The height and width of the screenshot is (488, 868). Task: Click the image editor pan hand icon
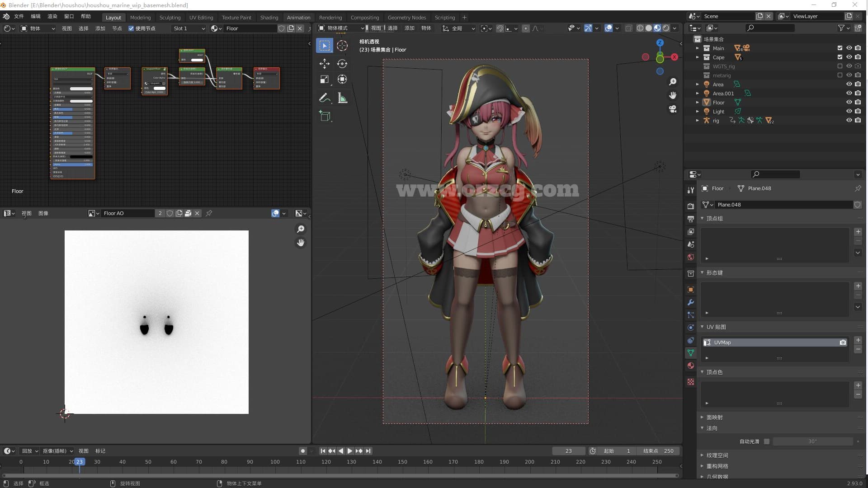(x=301, y=243)
